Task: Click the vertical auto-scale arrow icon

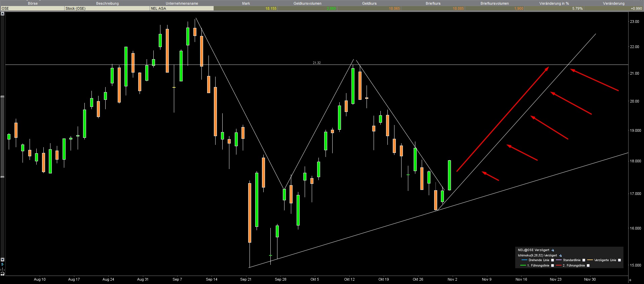Action: tap(3, 265)
